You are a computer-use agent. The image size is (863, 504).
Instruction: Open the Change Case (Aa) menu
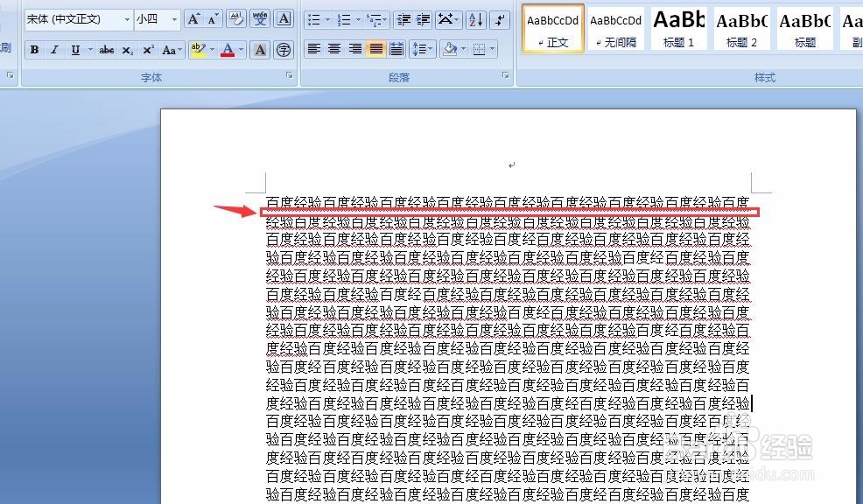pos(172,50)
